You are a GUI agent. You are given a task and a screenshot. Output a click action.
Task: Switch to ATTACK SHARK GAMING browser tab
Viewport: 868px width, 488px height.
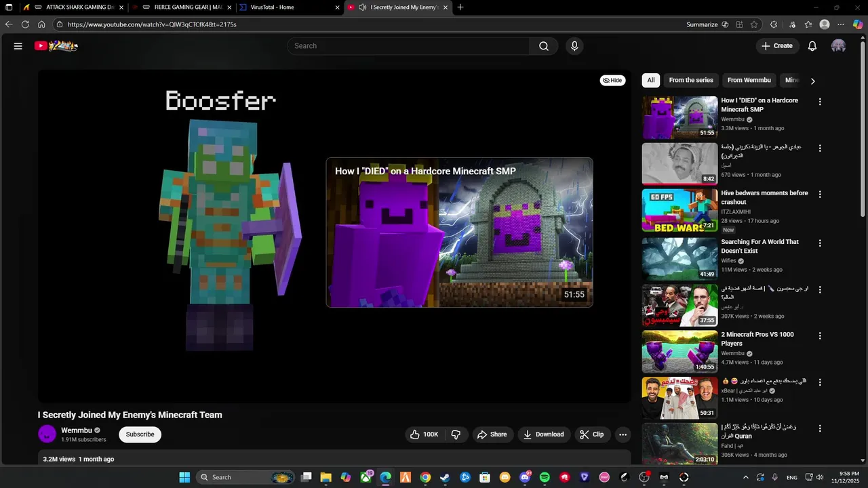[x=73, y=7]
